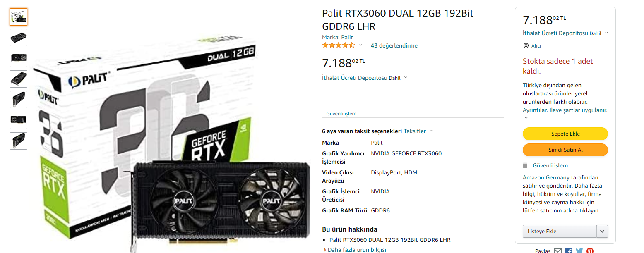Open the 43 değerlendirme reviews link
The image size is (644, 253).
(x=394, y=45)
